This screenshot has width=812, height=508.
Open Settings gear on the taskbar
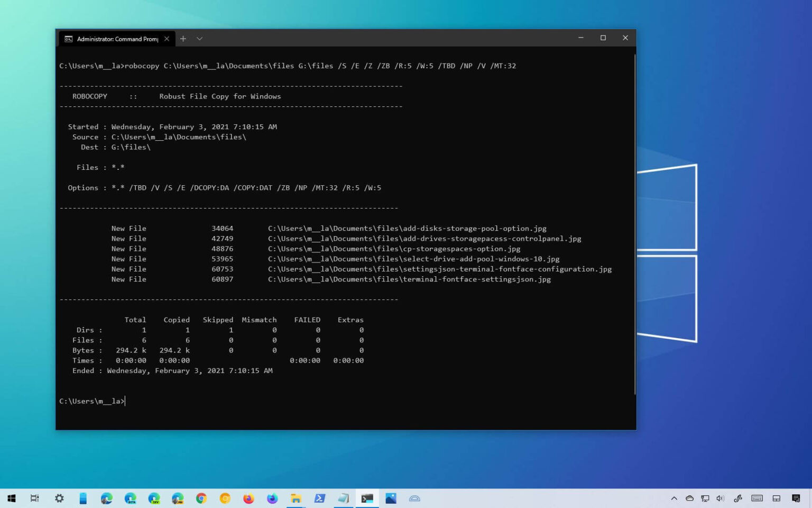click(59, 498)
